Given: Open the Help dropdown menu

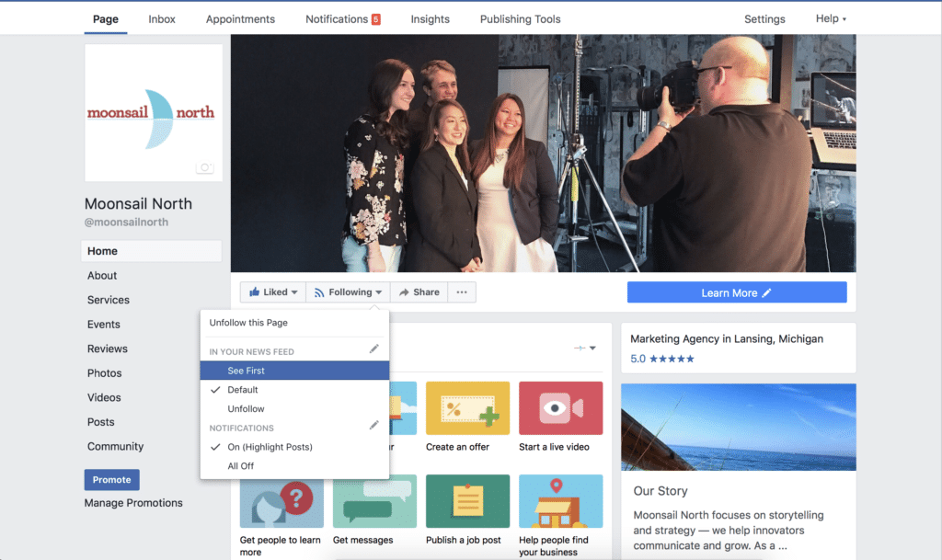Looking at the screenshot, I should (831, 18).
